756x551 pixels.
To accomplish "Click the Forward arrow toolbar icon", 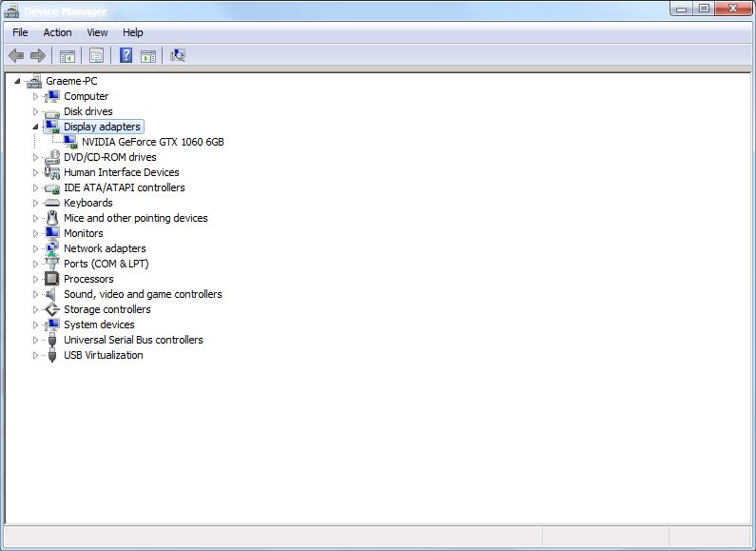I will (38, 55).
